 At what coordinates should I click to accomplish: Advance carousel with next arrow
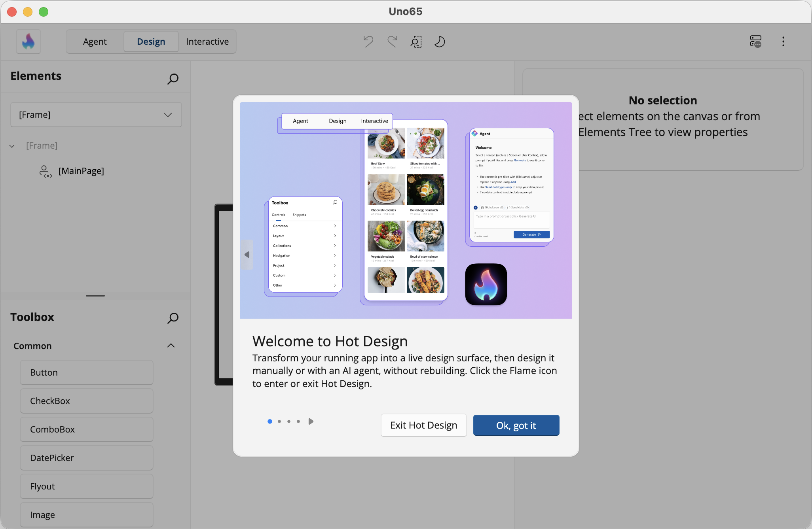click(311, 421)
